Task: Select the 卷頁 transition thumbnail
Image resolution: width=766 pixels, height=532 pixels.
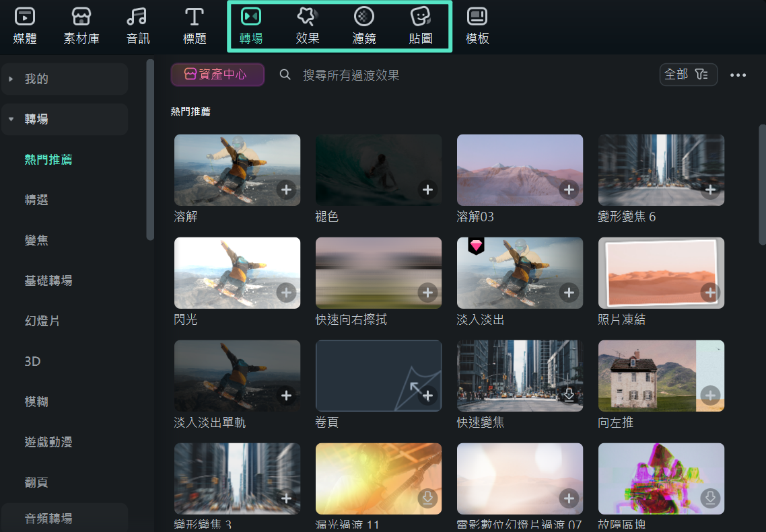Action: [x=378, y=375]
